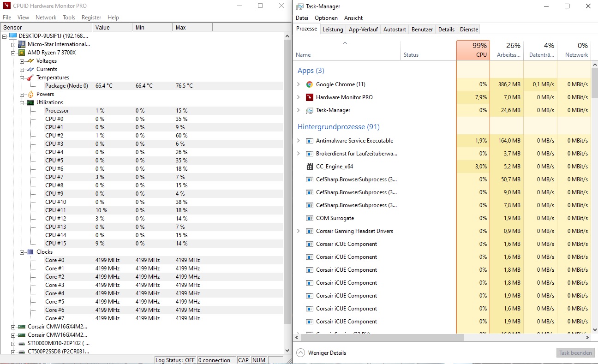This screenshot has width=598, height=364.
Task: Collapse the AMD Ryzen 7 3700X node
Action: (13, 53)
